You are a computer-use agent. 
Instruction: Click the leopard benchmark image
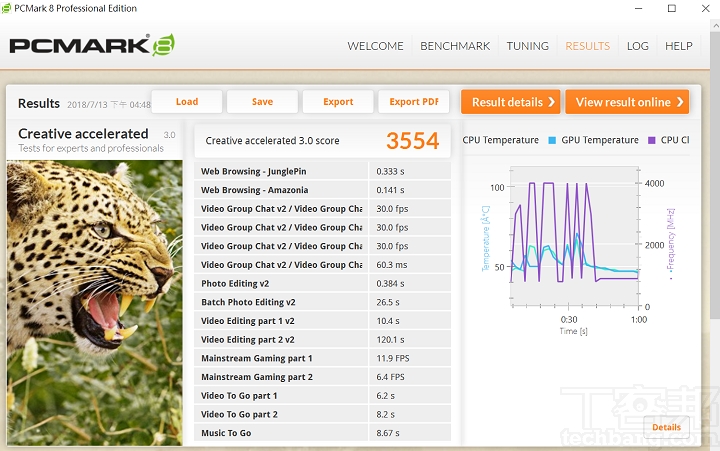pos(95,303)
